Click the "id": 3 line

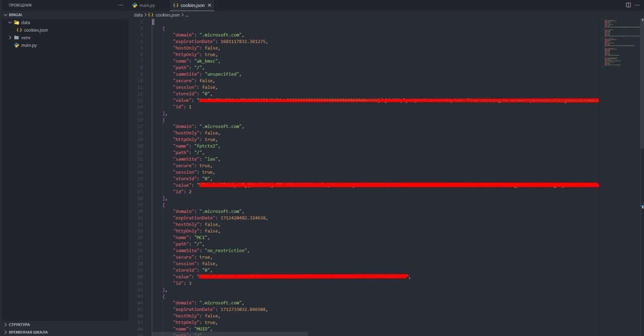pos(182,283)
